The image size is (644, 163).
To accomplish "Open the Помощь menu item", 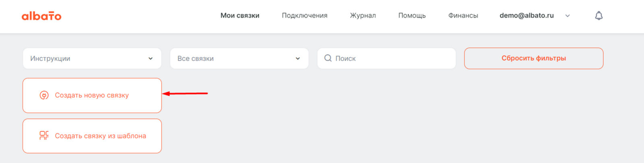I will pos(412,16).
